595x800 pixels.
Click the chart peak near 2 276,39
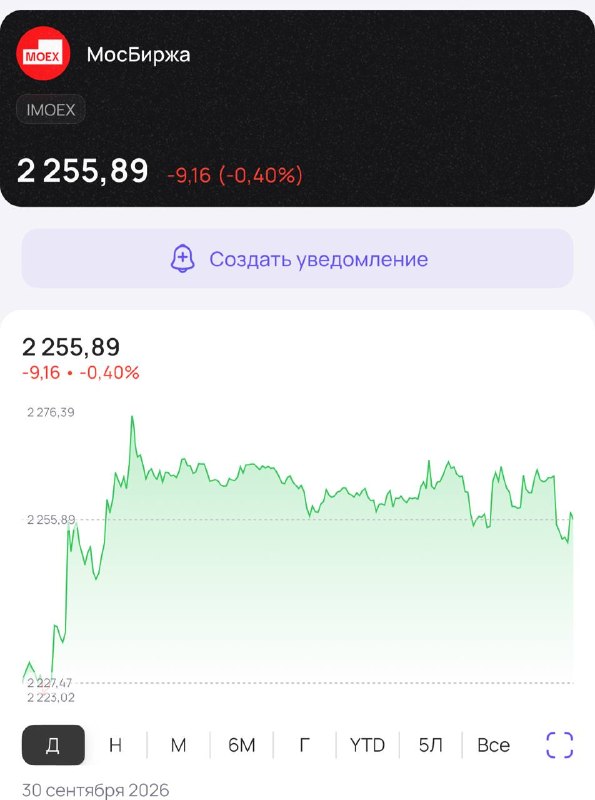[132, 417]
